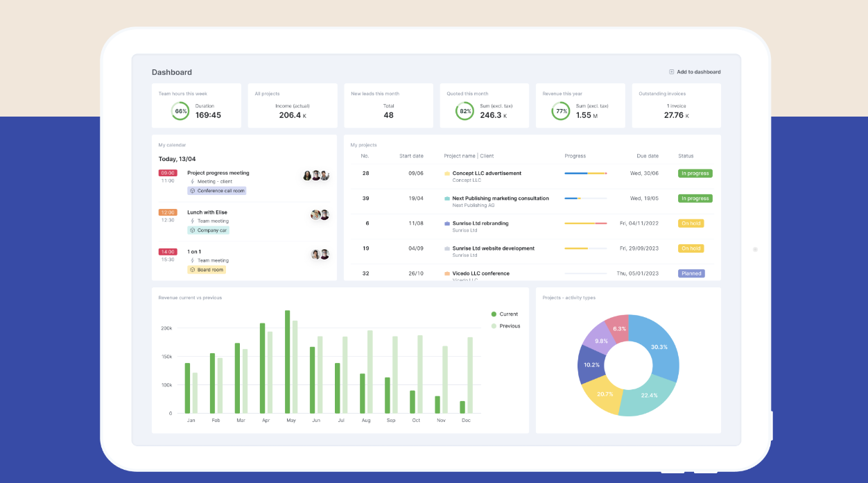Image resolution: width=868 pixels, height=483 pixels.
Task: Click the orange 12:00 time badge
Action: pyautogui.click(x=168, y=212)
